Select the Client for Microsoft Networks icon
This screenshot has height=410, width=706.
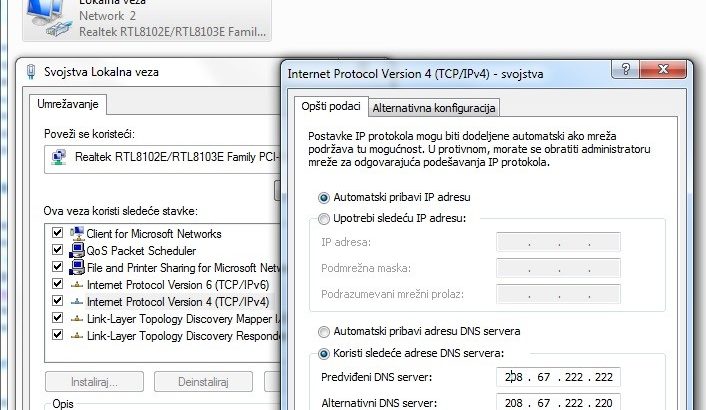[77, 233]
